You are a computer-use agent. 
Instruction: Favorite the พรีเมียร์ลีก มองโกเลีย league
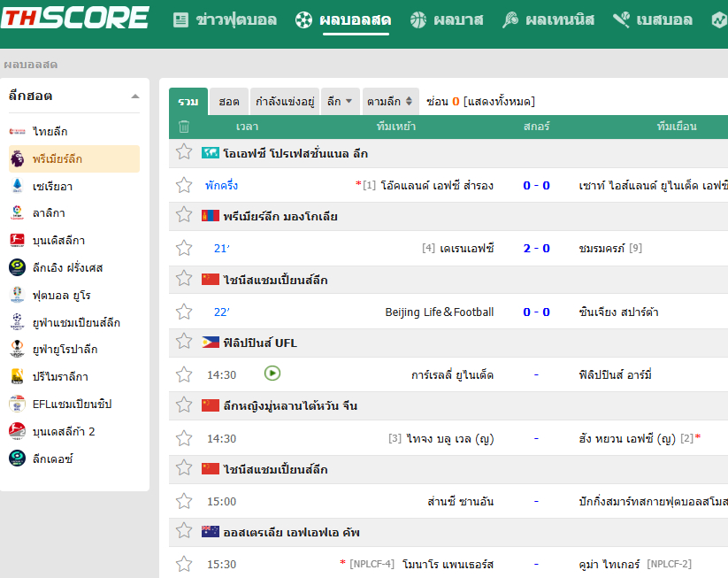(184, 215)
